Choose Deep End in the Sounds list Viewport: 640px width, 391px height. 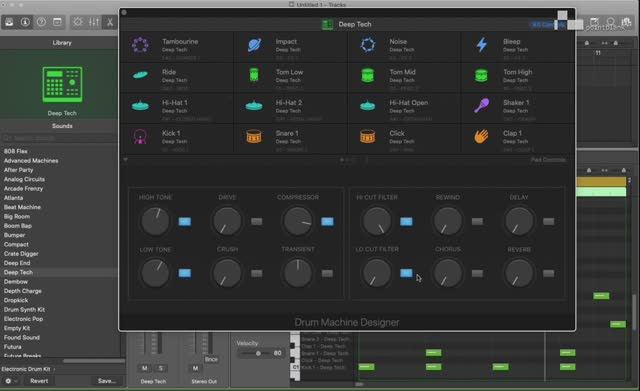click(x=17, y=263)
